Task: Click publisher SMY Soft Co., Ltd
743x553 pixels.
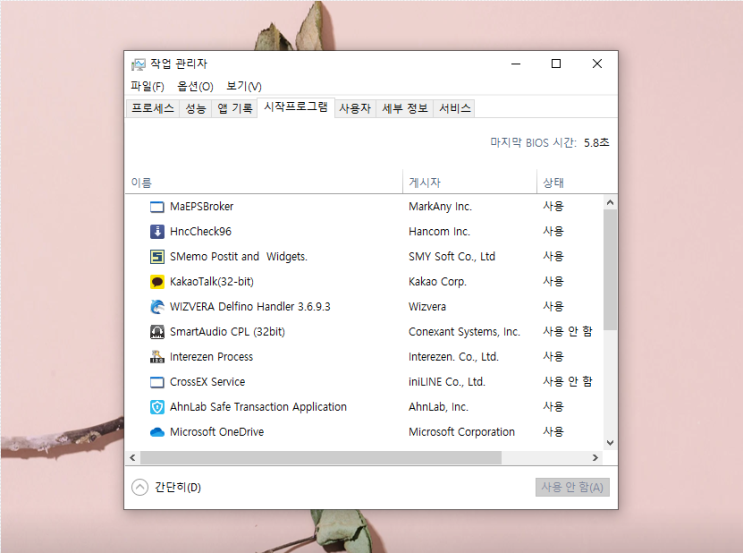Action: pos(452,257)
